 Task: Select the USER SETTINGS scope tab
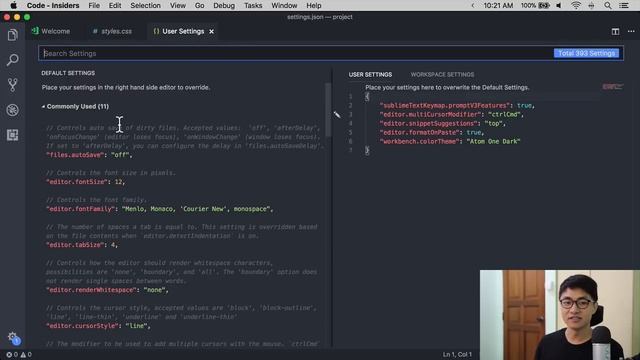(370, 75)
